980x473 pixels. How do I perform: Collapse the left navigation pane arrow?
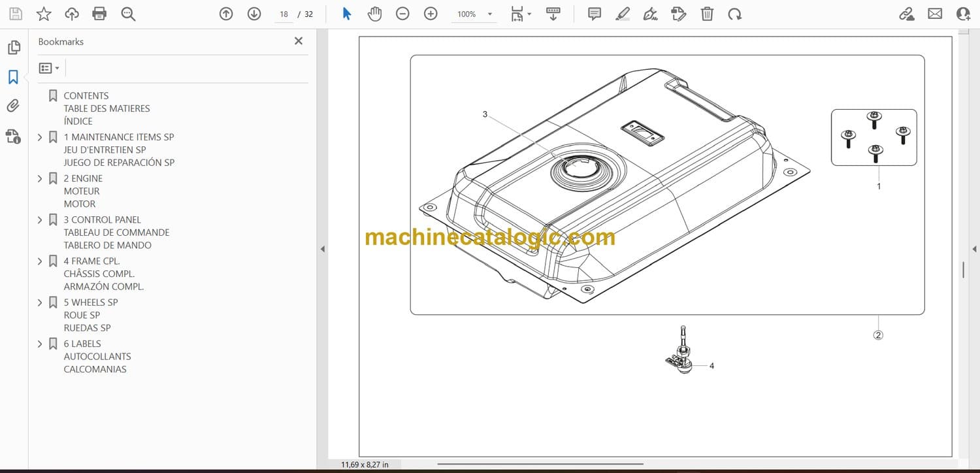pyautogui.click(x=322, y=249)
